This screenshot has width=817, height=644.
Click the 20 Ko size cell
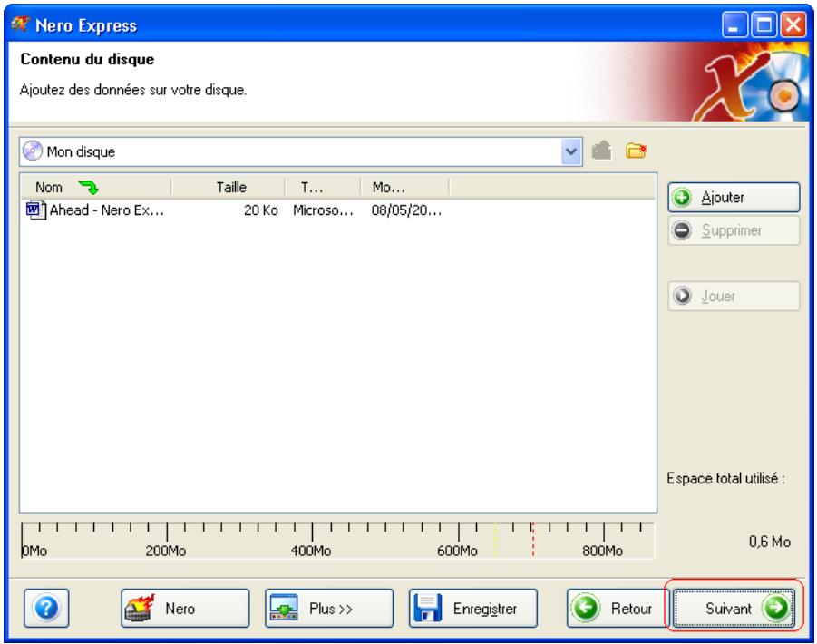click(260, 210)
